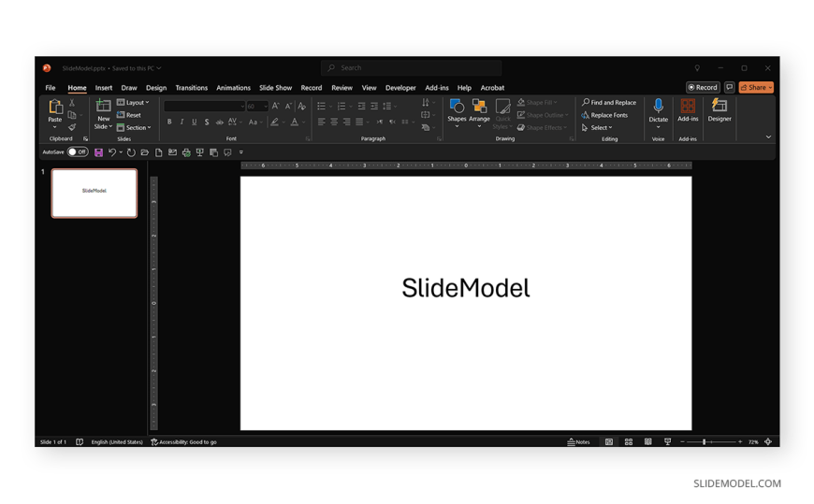Toggle italic formatting
814x504 pixels.
[x=182, y=122]
